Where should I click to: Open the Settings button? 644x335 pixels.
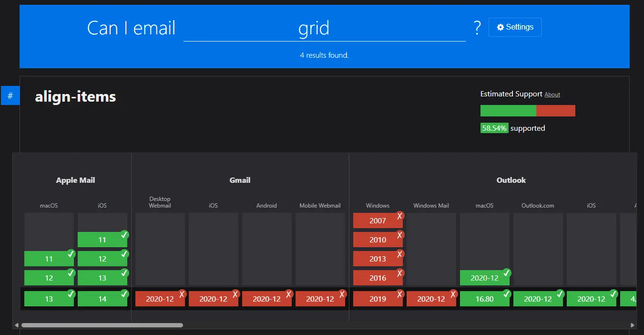(x=515, y=27)
